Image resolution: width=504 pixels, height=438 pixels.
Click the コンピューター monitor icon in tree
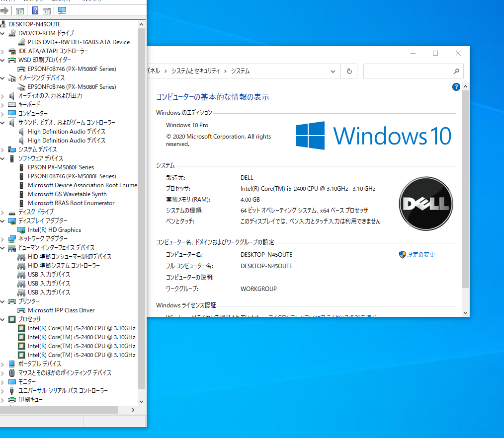(x=12, y=113)
